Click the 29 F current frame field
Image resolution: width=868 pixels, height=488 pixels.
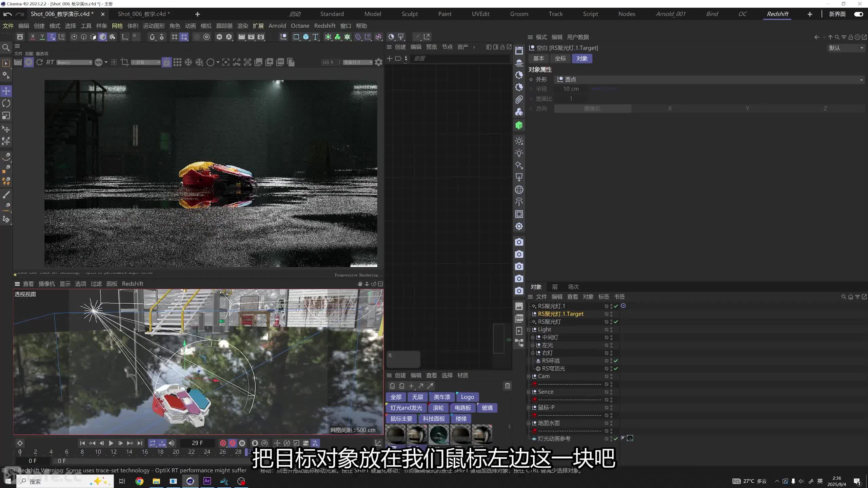(x=197, y=443)
